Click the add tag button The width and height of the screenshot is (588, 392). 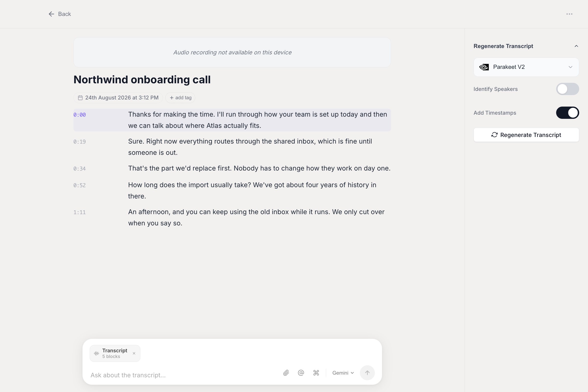180,98
